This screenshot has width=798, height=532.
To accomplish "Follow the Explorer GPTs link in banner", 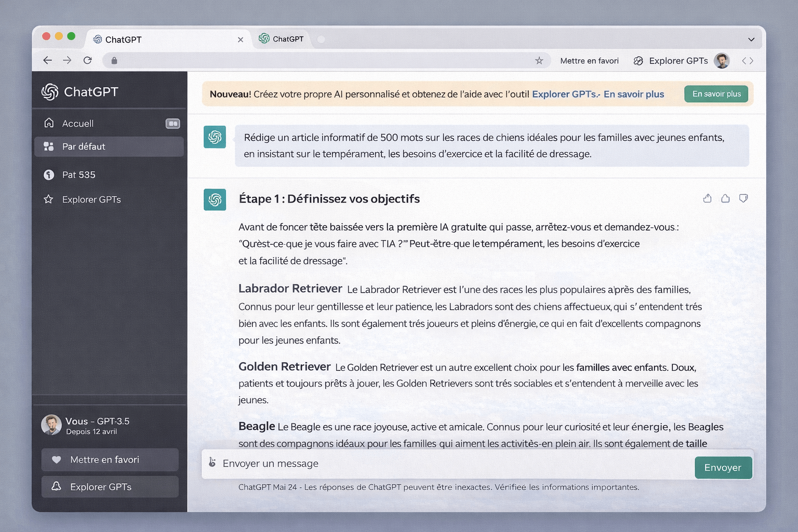I will pos(564,95).
